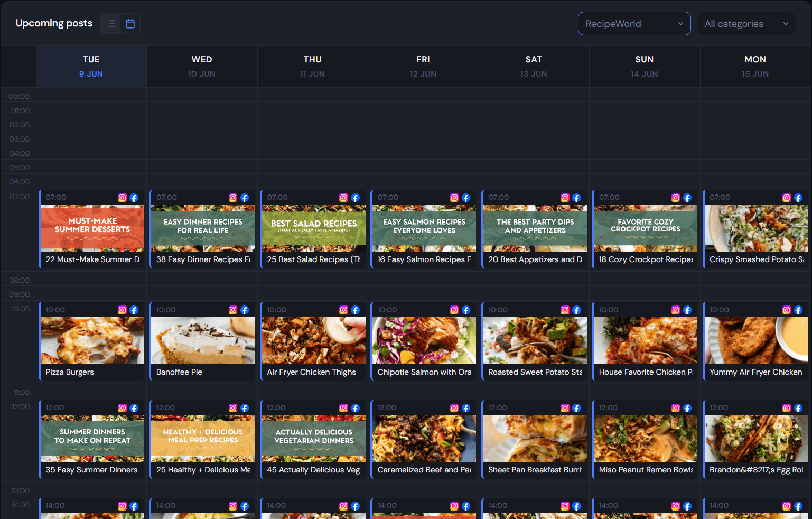
Task: Open the Chipotle Salmon image
Action: point(424,340)
